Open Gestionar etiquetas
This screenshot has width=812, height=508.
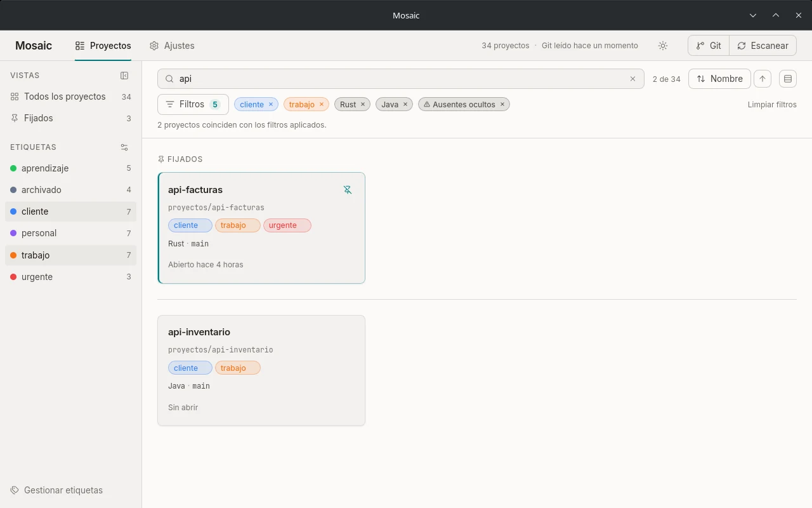[57, 490]
